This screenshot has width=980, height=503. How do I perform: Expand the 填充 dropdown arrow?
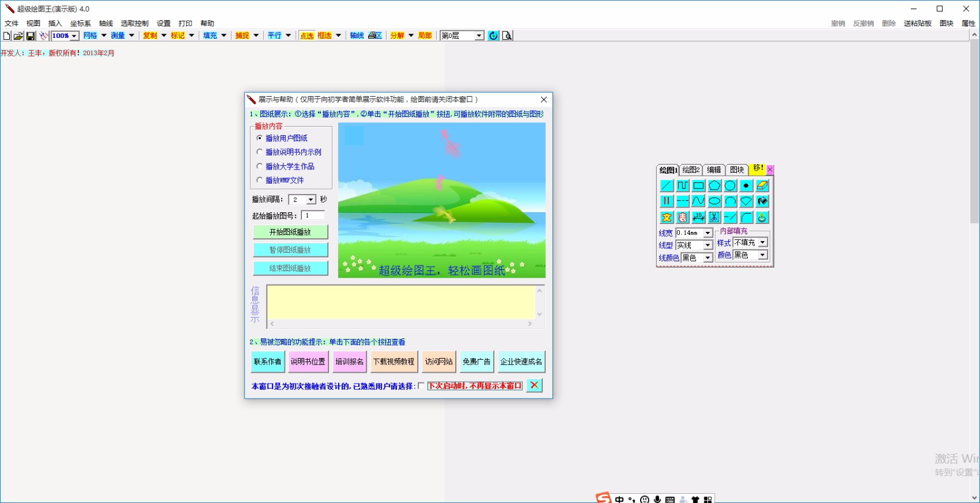point(224,35)
